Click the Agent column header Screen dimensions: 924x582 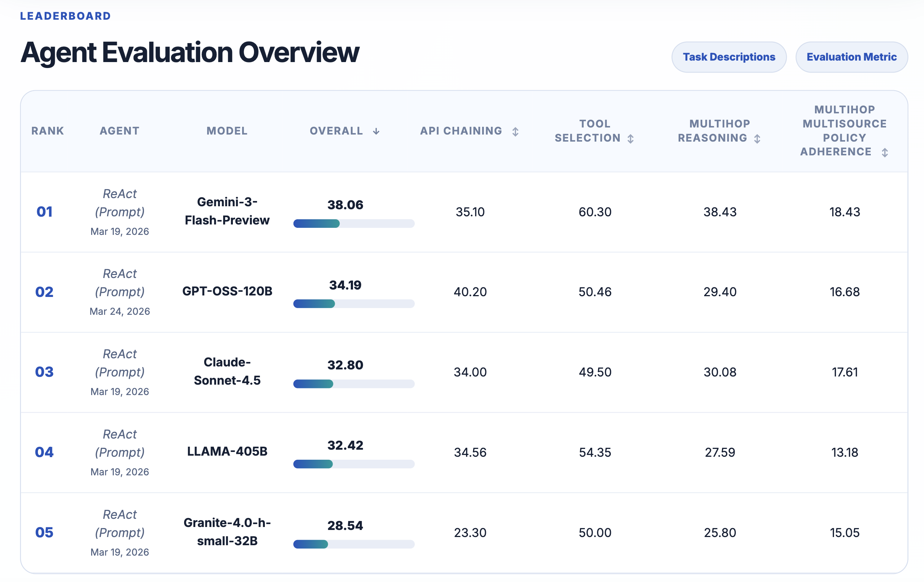pos(119,131)
